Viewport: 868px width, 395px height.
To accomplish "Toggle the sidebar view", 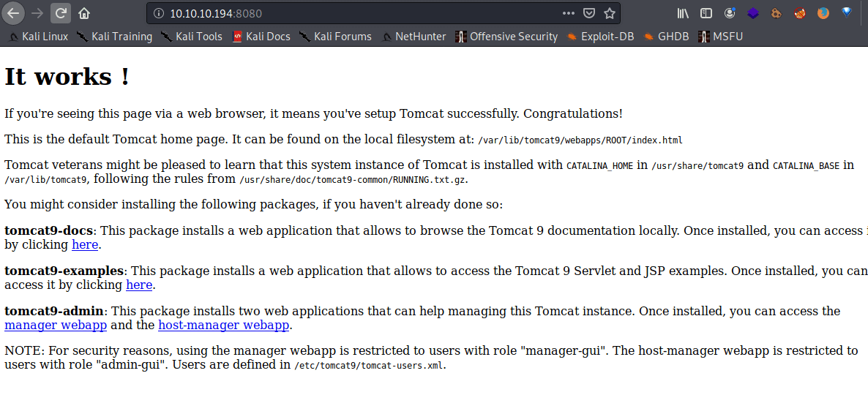I will 706,12.
